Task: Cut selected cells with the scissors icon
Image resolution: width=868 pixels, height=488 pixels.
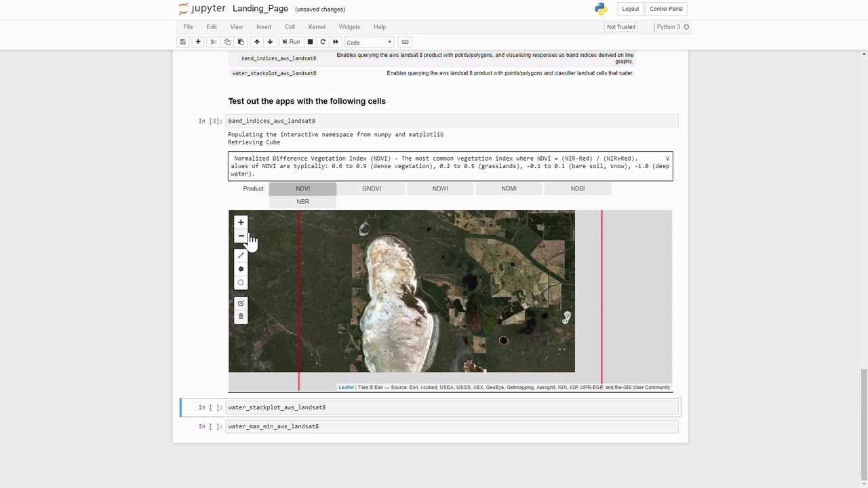Action: 214,42
